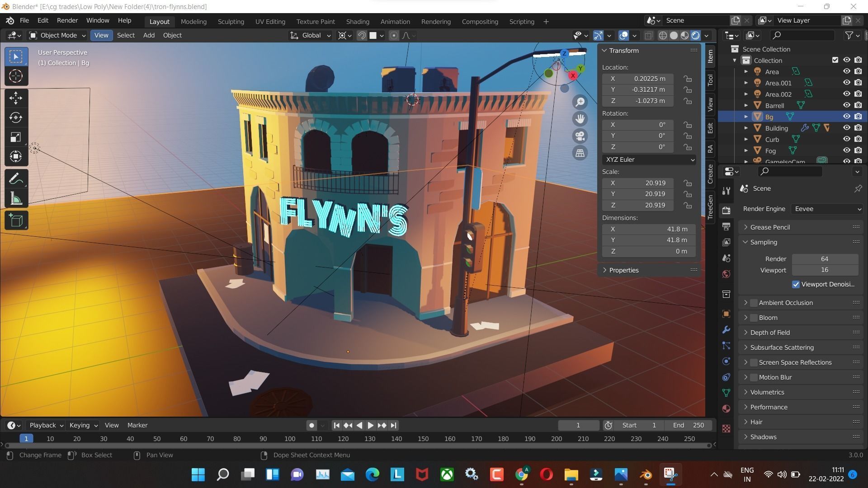The height and width of the screenshot is (488, 868).
Task: Open the Render properties tab
Action: click(726, 211)
